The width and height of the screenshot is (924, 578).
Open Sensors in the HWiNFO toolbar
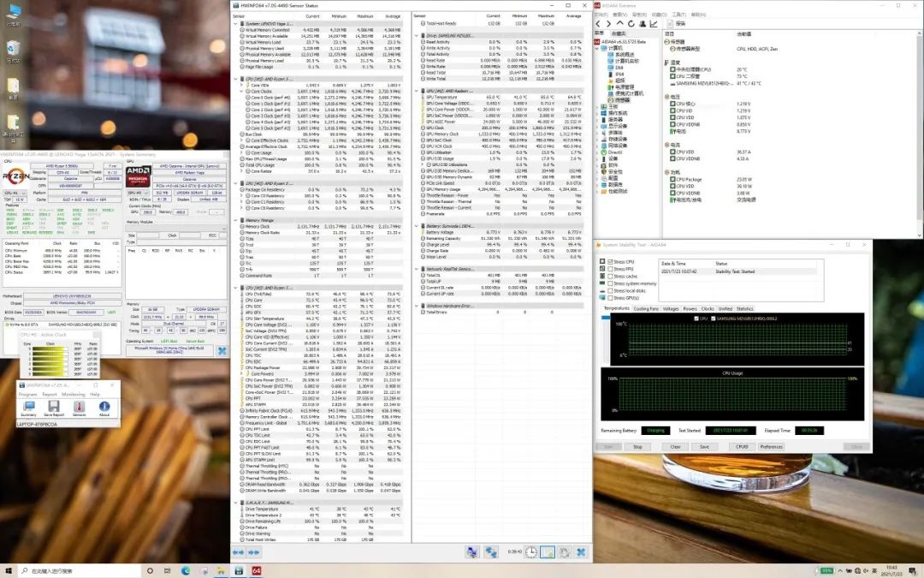[79, 406]
